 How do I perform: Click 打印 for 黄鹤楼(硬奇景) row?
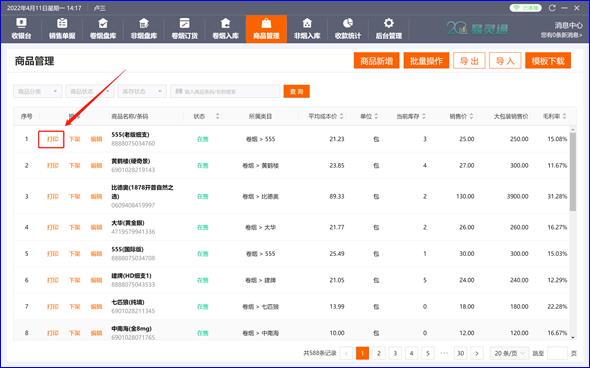click(52, 166)
